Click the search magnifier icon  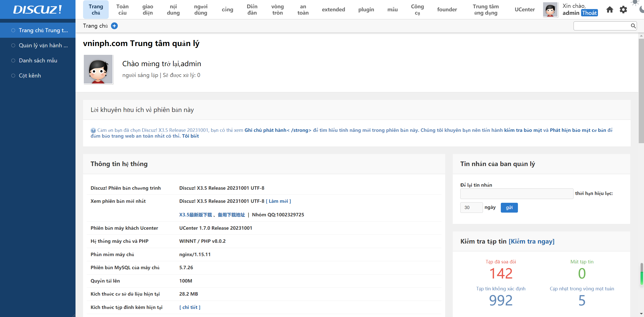point(633,26)
